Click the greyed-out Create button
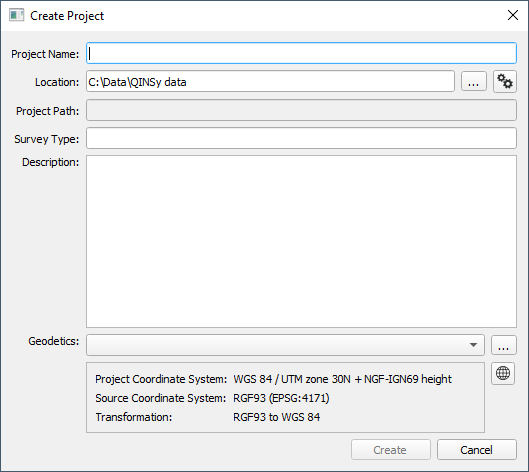 coord(391,449)
